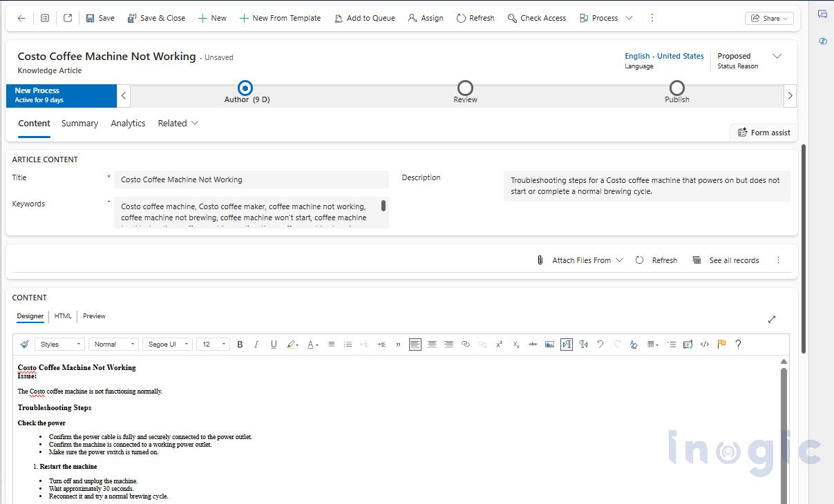The image size is (834, 504).
Task: Toggle left alignment
Action: point(415,344)
